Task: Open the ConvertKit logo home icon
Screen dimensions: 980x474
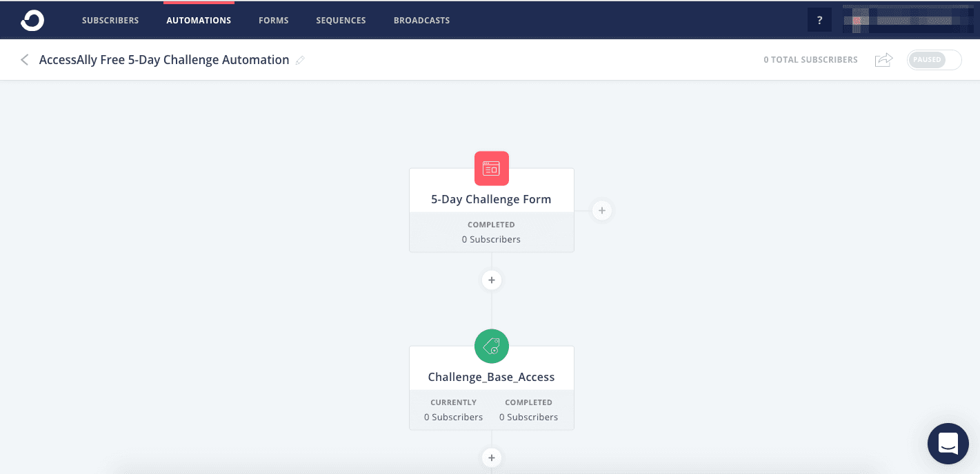Action: click(x=32, y=21)
